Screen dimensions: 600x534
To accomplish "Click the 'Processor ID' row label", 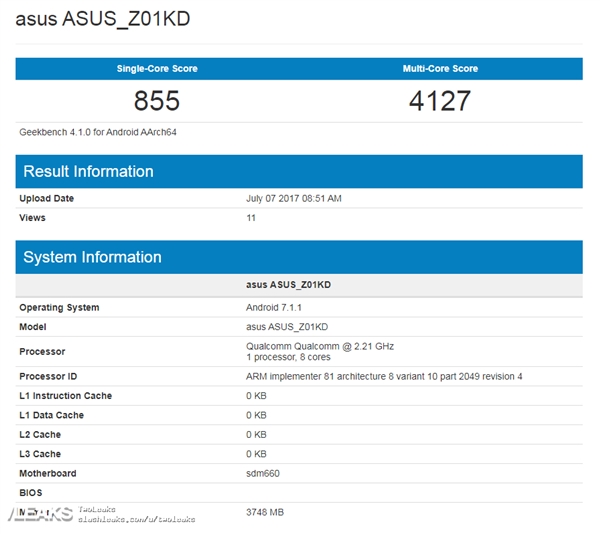I will pos(48,377).
